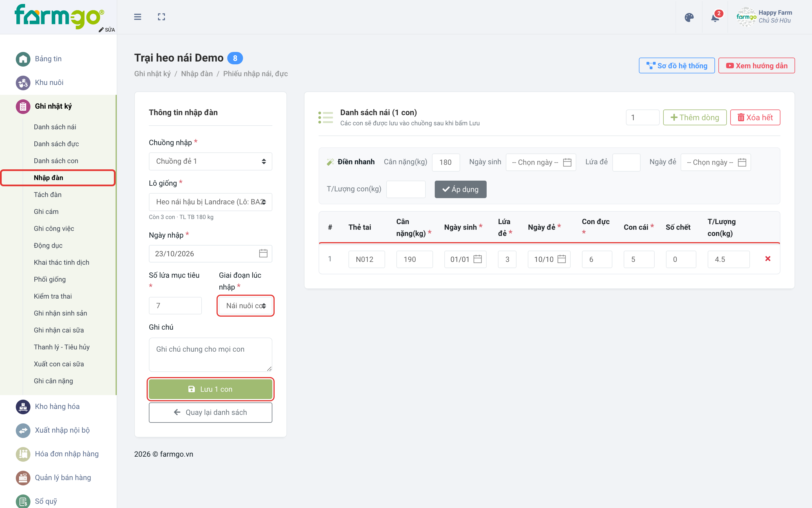Open row 1 Ngày sinh calendar icon
Screen dimensions: 812x508
tap(477, 259)
